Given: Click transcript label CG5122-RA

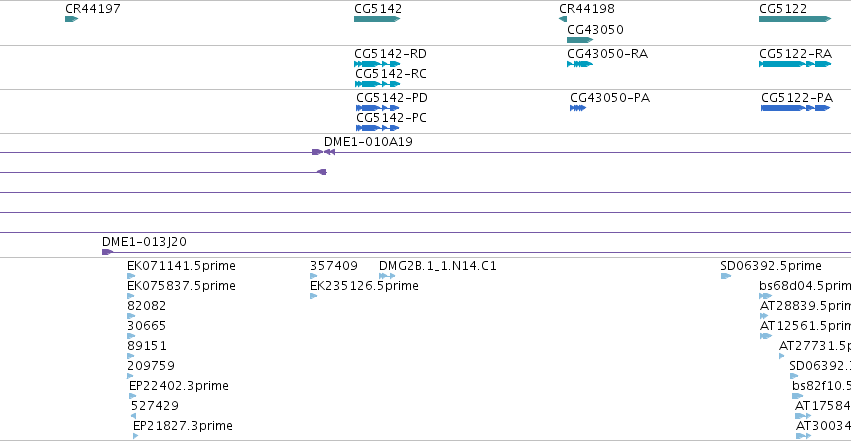Looking at the screenshot, I should [x=795, y=54].
